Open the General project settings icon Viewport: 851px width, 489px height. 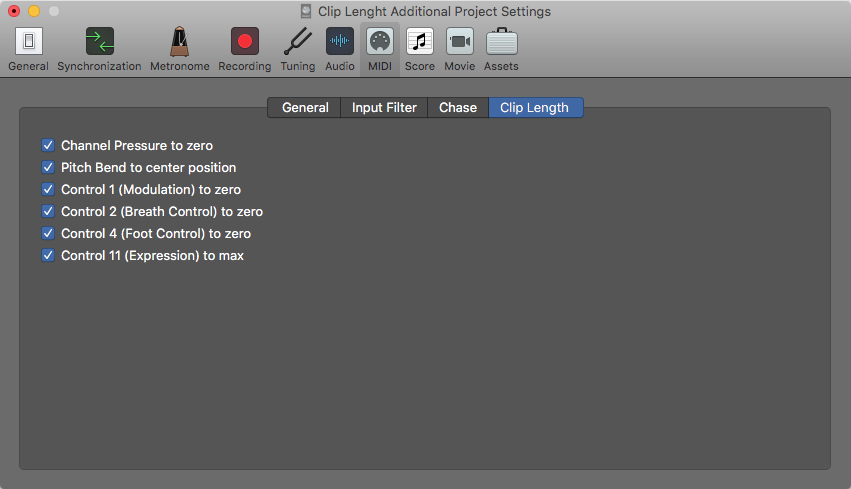click(x=29, y=41)
